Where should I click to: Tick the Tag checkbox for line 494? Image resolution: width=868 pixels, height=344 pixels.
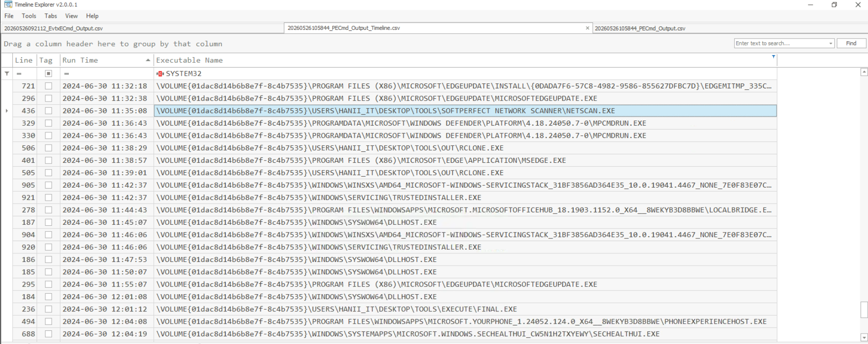pyautogui.click(x=48, y=321)
